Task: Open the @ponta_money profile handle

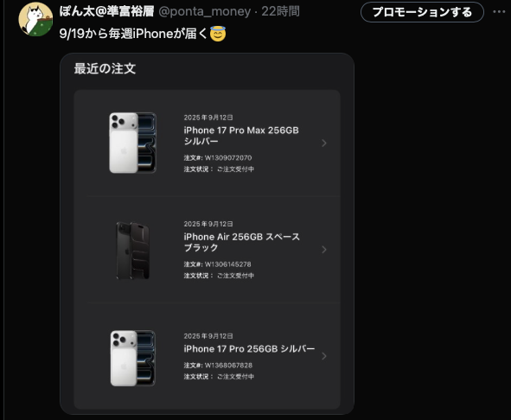Action: click(x=205, y=11)
